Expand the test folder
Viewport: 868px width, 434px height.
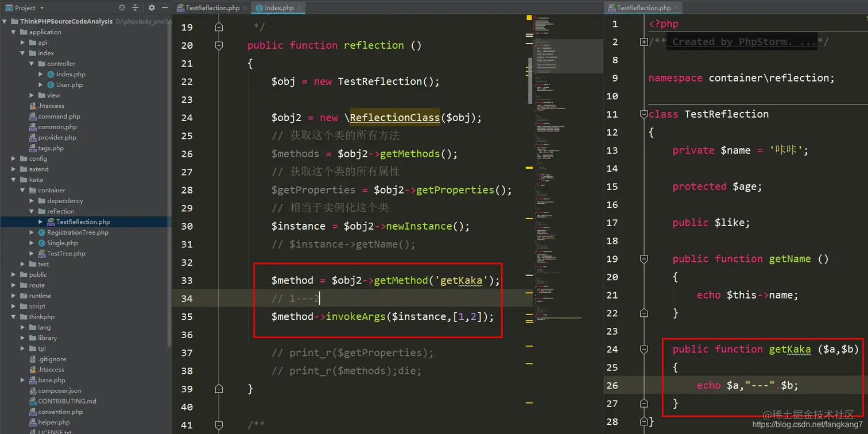23,264
